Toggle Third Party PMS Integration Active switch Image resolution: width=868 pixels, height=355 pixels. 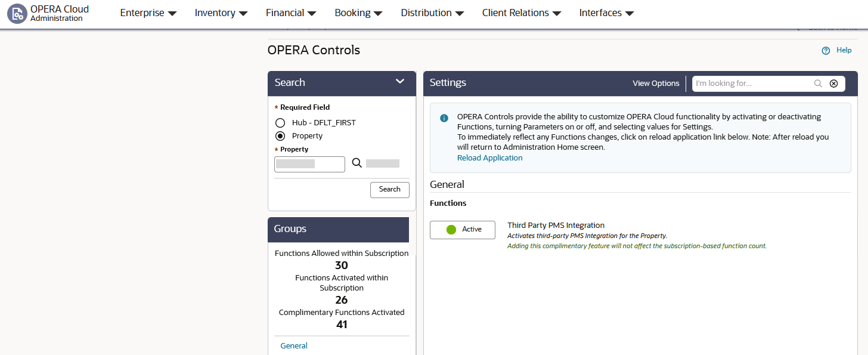pyautogui.click(x=463, y=230)
